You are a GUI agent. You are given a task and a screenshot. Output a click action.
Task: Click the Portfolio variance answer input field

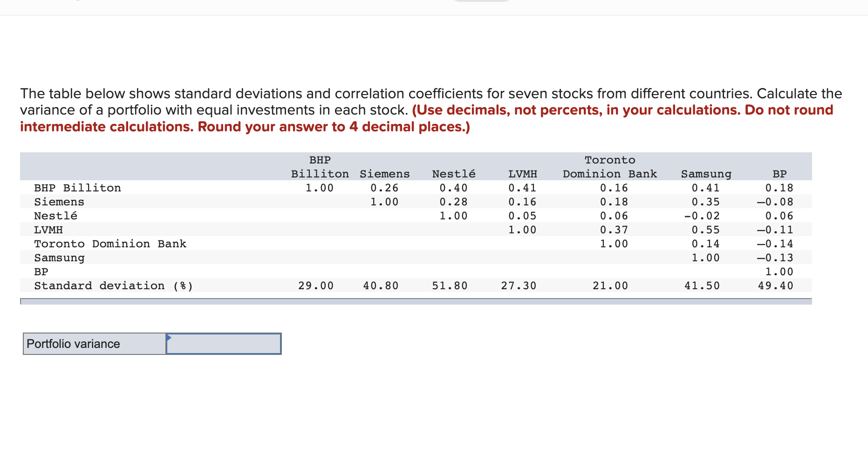click(x=224, y=344)
